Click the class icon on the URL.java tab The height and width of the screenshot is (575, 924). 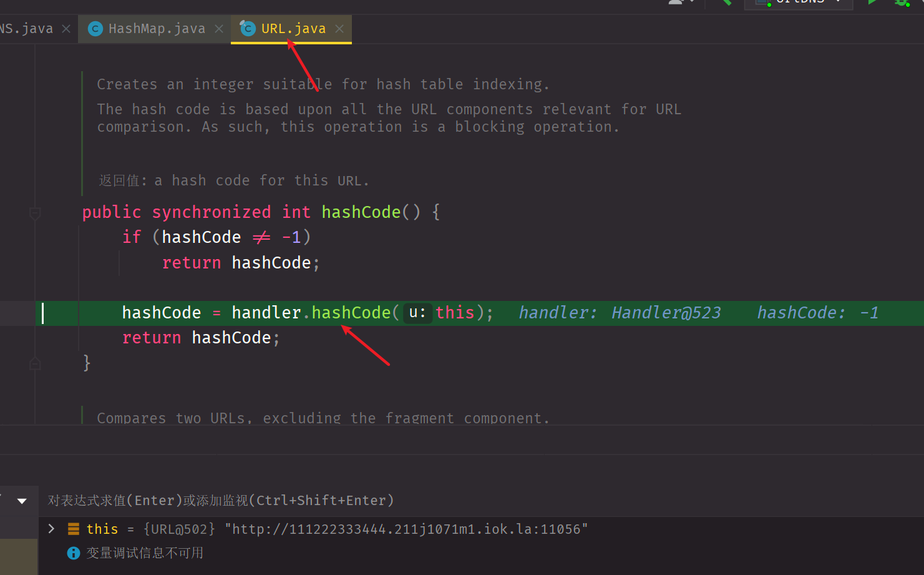pyautogui.click(x=247, y=28)
